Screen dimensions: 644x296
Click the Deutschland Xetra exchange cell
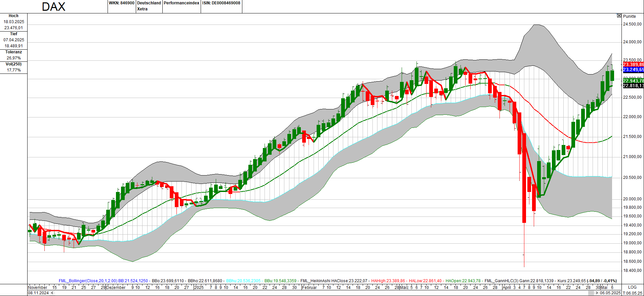click(149, 6)
